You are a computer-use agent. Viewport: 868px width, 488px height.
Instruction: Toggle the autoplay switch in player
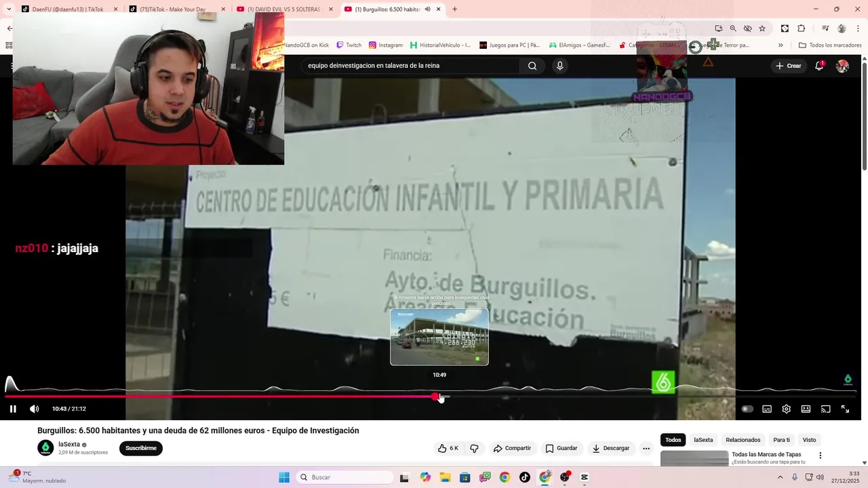[747, 409]
